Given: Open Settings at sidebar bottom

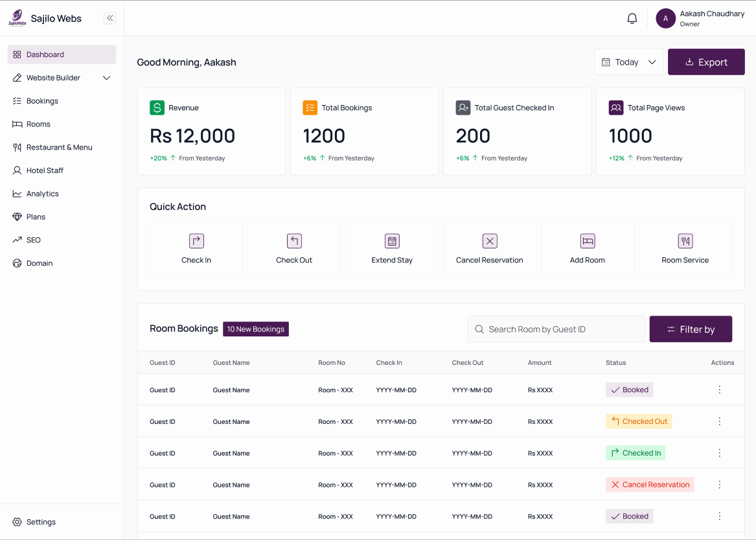Looking at the screenshot, I should point(41,522).
